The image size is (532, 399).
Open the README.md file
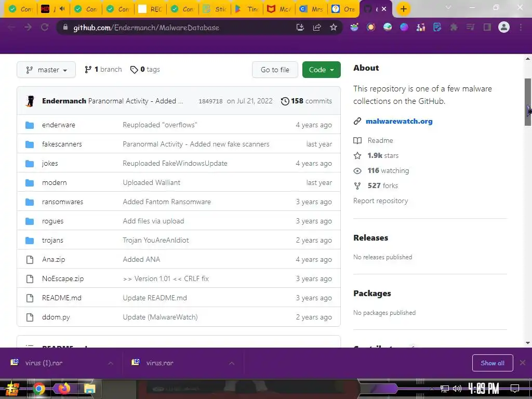coord(62,298)
